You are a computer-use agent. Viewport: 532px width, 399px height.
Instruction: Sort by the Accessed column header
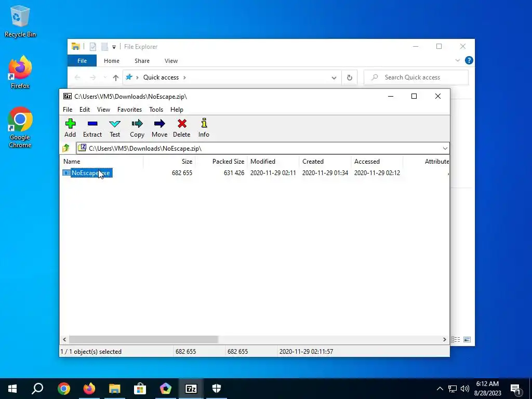pos(377,162)
